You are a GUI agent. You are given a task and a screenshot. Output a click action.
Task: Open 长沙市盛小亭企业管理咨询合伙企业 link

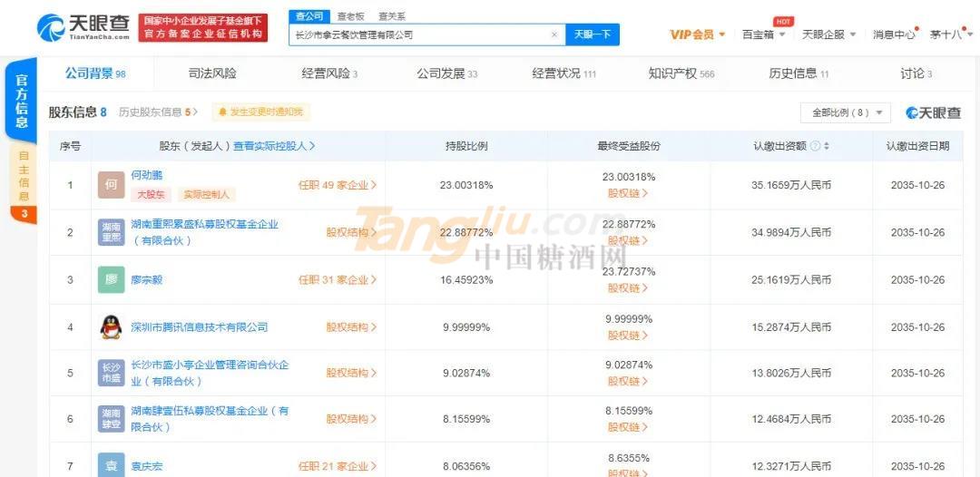(210, 373)
